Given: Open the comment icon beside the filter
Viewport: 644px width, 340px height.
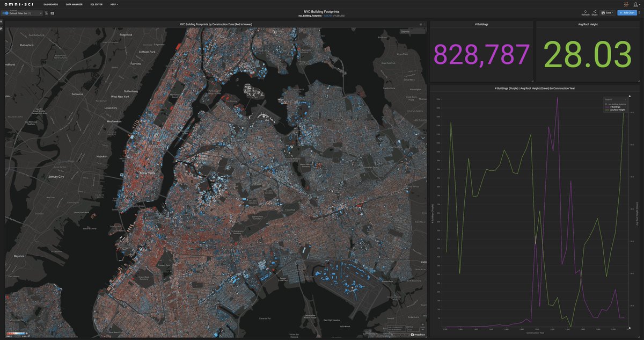Looking at the screenshot, I should (x=52, y=13).
